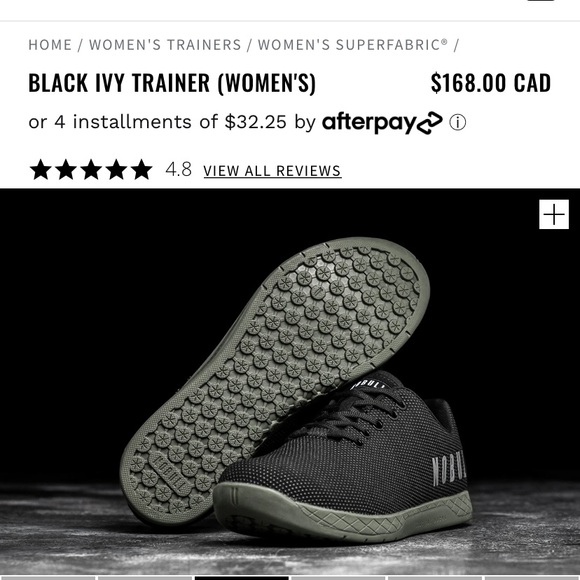Select the fourth gallery slide indicator
The image size is (580, 580).
pos(338,578)
